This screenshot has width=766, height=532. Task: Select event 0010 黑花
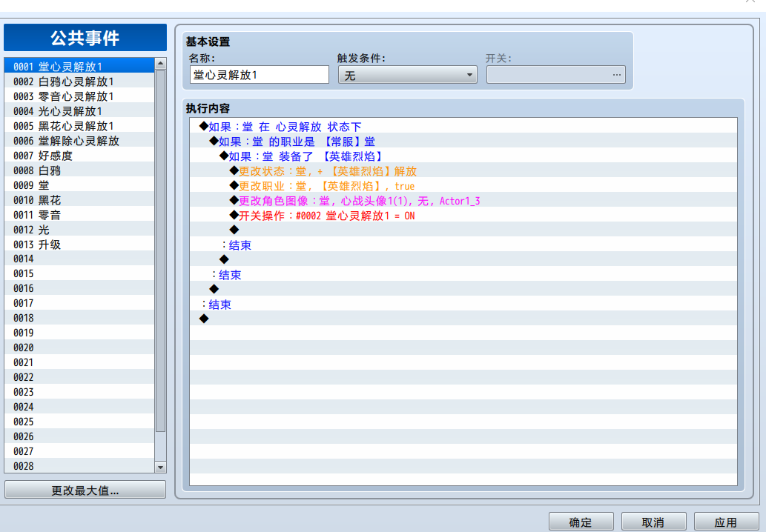click(79, 199)
